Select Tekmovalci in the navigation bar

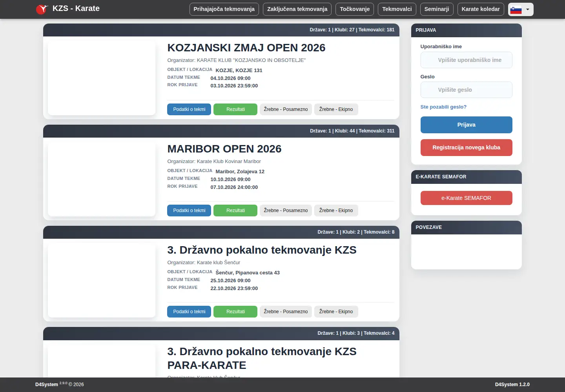coord(397,9)
